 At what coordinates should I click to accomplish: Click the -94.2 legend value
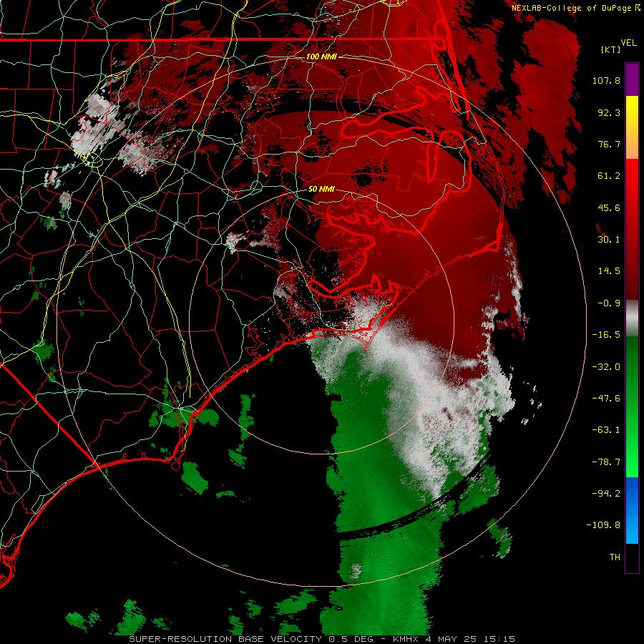(x=606, y=494)
